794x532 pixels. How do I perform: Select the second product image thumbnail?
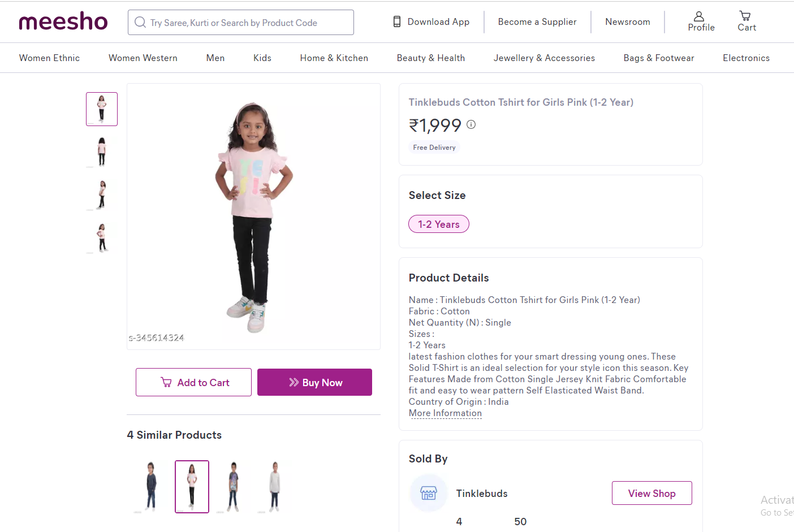(102, 152)
